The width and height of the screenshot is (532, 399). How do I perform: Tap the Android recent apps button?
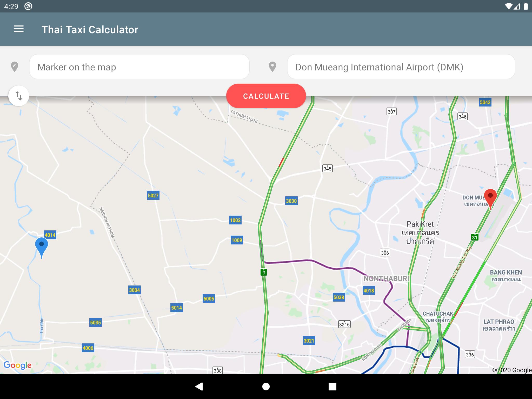[x=332, y=387]
